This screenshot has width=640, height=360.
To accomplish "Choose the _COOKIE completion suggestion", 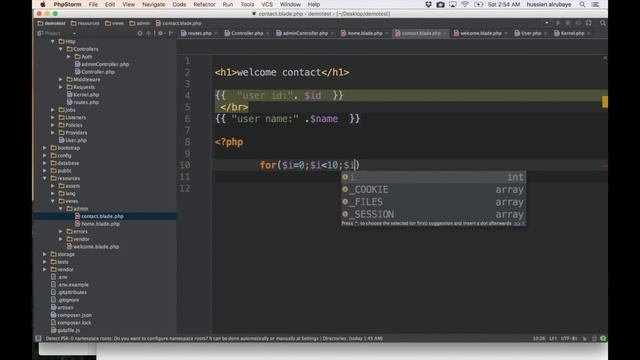I will coord(433,190).
